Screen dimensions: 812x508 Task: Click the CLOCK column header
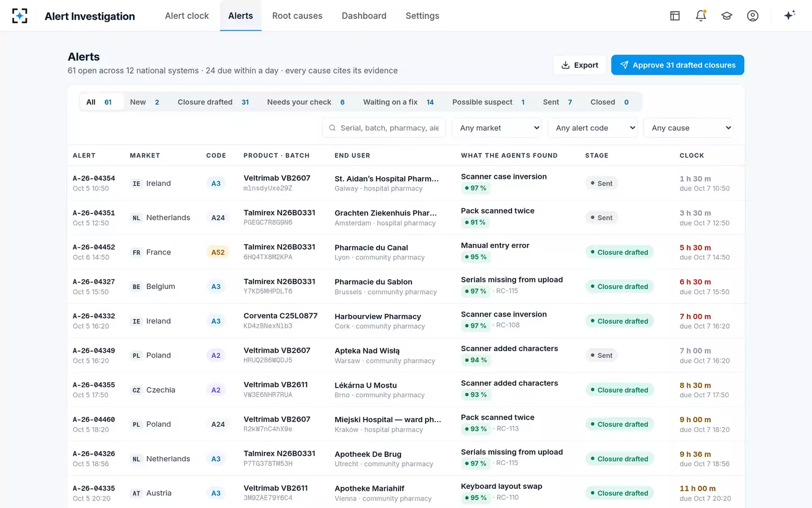tap(691, 156)
